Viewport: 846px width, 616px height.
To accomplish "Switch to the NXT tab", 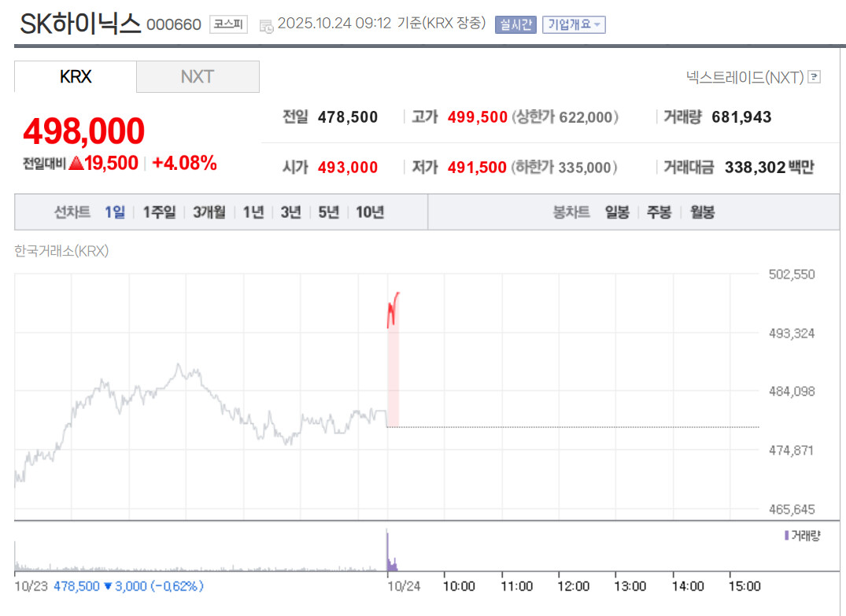I will click(198, 76).
